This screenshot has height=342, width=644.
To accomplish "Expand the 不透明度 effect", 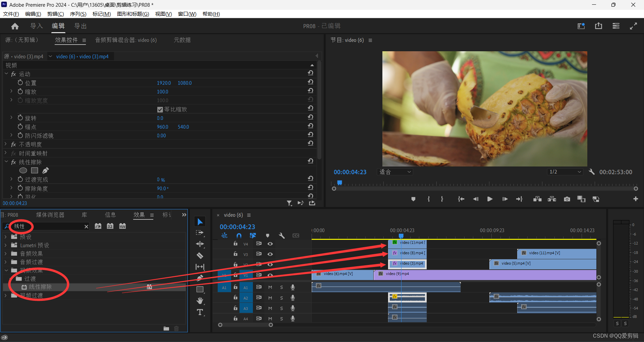I will tap(6, 144).
